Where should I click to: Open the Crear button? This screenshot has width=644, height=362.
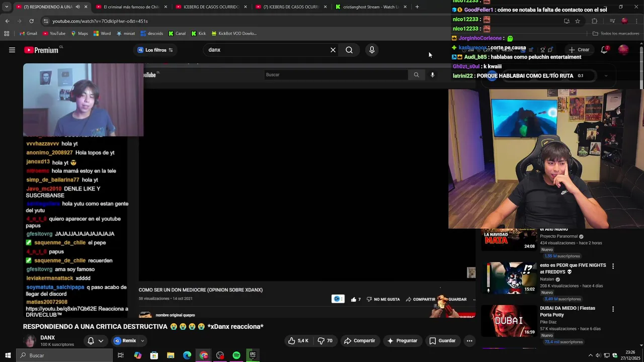coord(579,50)
